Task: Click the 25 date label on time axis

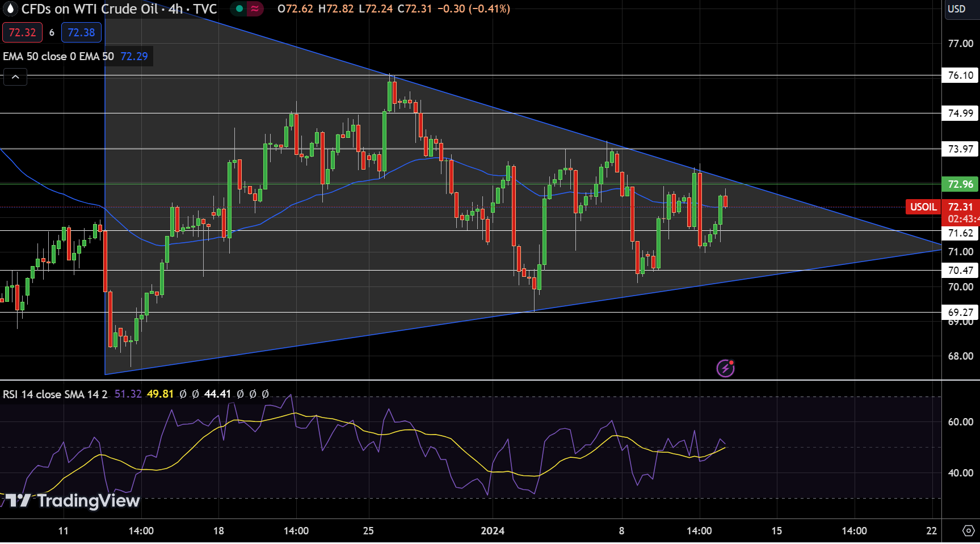Action: (x=368, y=531)
